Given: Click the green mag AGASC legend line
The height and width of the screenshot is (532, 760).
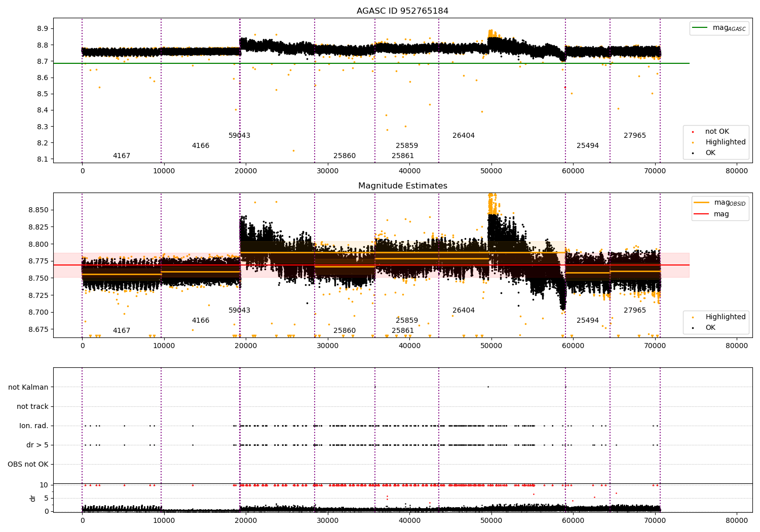Looking at the screenshot, I should pos(700,28).
